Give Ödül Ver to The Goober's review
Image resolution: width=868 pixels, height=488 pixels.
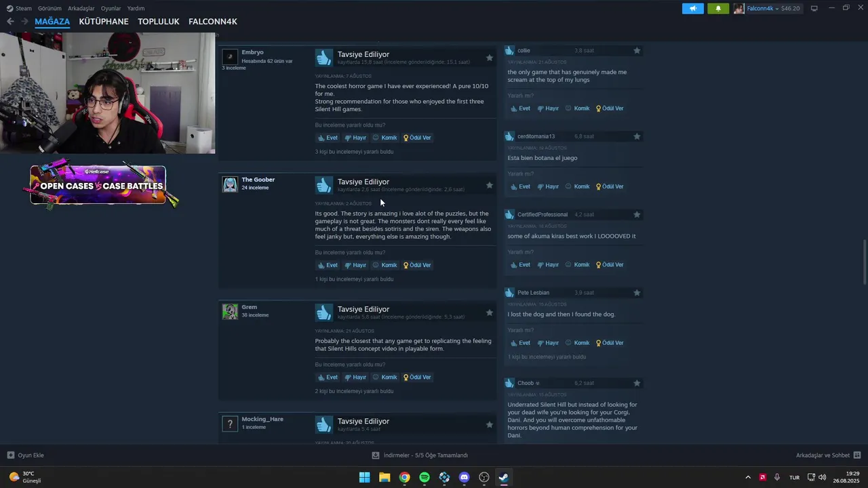417,265
